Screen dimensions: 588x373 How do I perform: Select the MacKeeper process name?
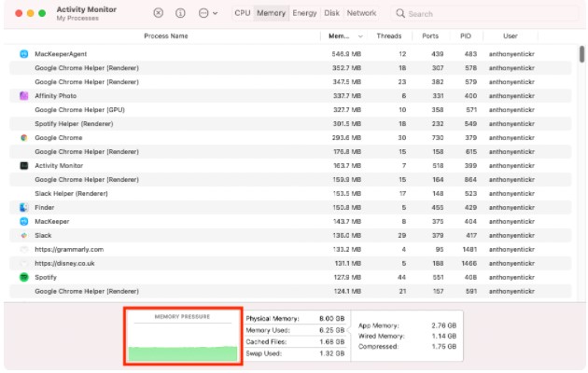tap(51, 221)
